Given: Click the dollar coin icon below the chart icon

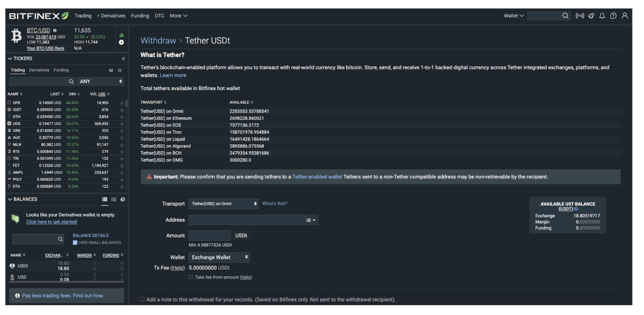Looking at the screenshot, I should (121, 42).
